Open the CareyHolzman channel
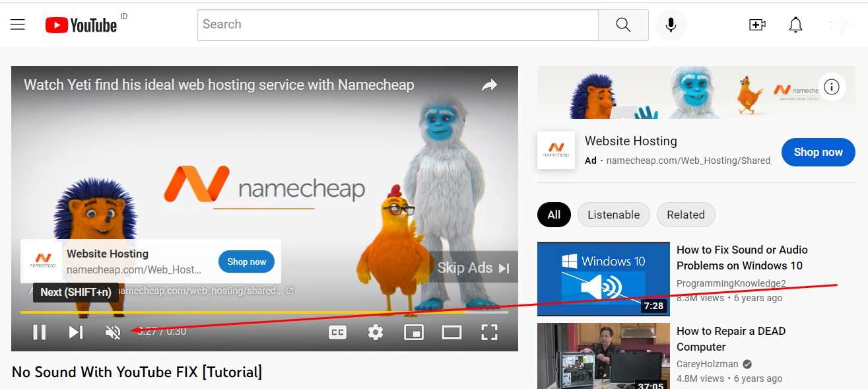This screenshot has width=868, height=389. click(709, 364)
